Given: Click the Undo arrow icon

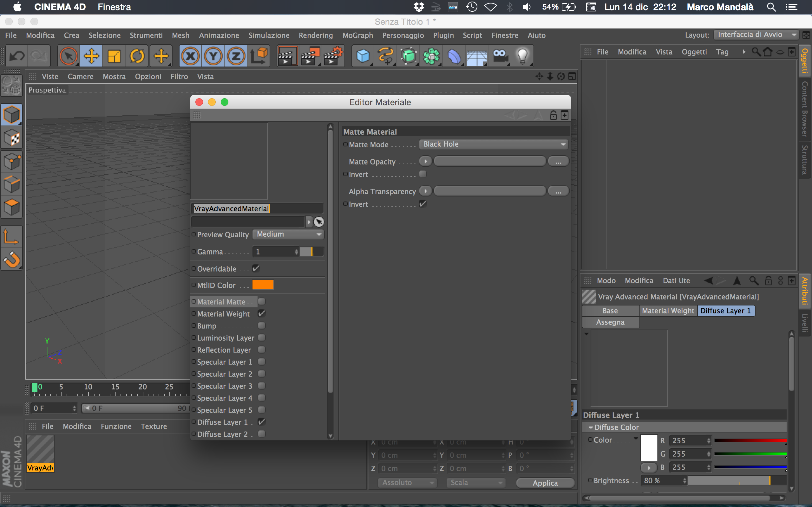Looking at the screenshot, I should click(x=17, y=56).
